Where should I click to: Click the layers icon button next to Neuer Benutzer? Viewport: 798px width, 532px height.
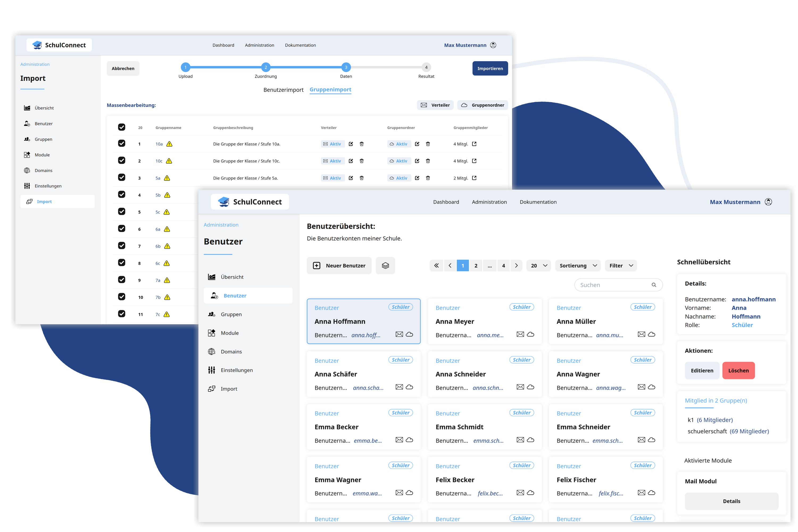click(385, 266)
